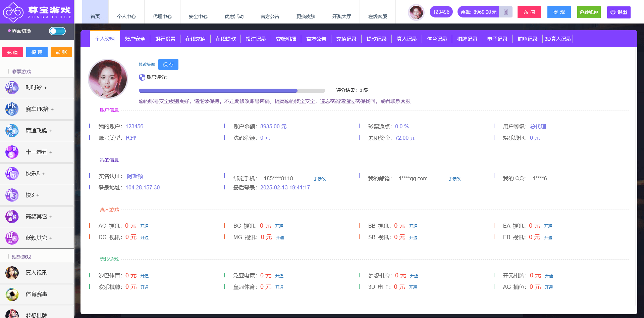Screen dimensions: 644x318
Task: Expand the 快乐8 sidebar category
Action: [x=35, y=174]
